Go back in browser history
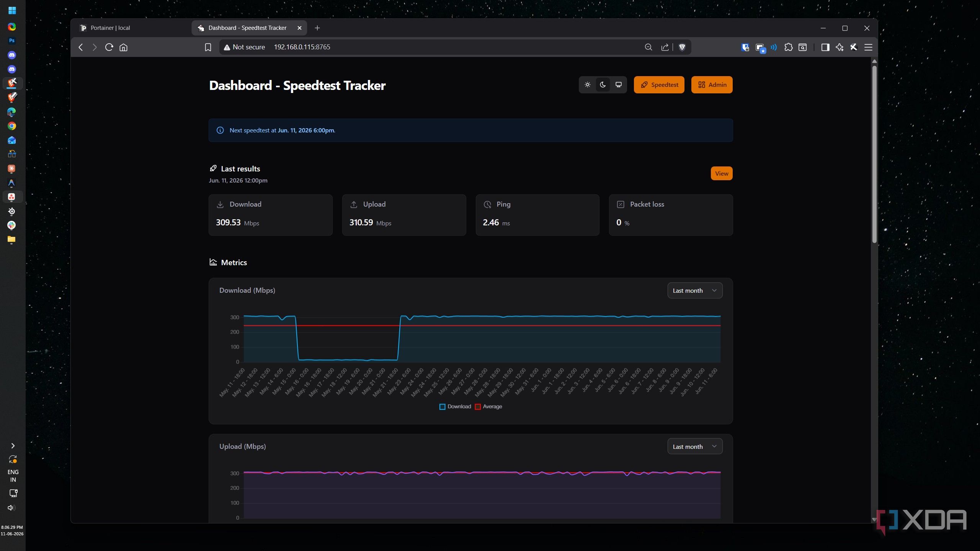 coord(80,47)
